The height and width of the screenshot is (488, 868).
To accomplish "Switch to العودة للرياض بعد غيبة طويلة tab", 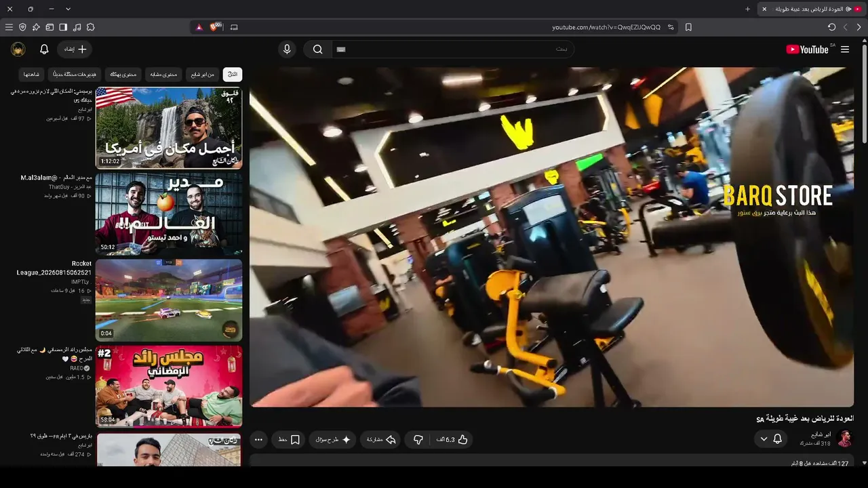I will tap(812, 9).
